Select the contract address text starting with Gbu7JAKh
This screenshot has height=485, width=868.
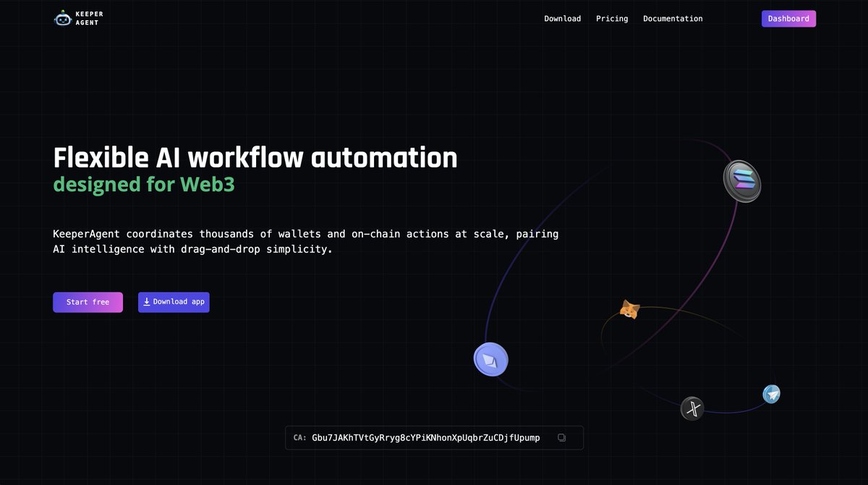(426, 438)
